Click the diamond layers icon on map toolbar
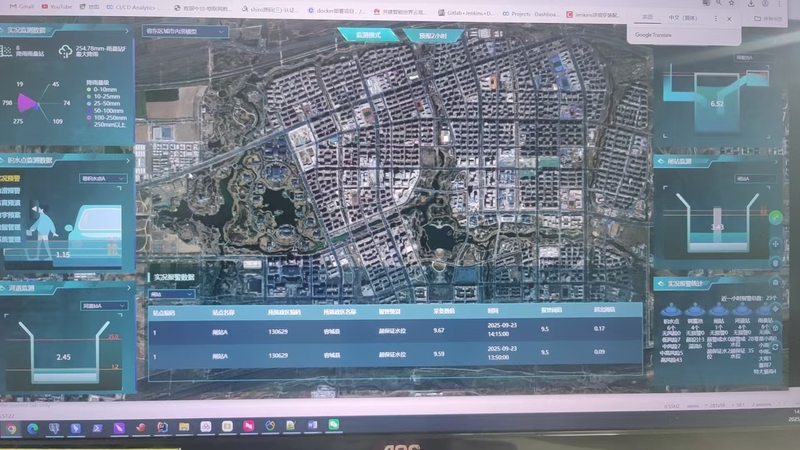Screen dimensions: 800x450 776,309
